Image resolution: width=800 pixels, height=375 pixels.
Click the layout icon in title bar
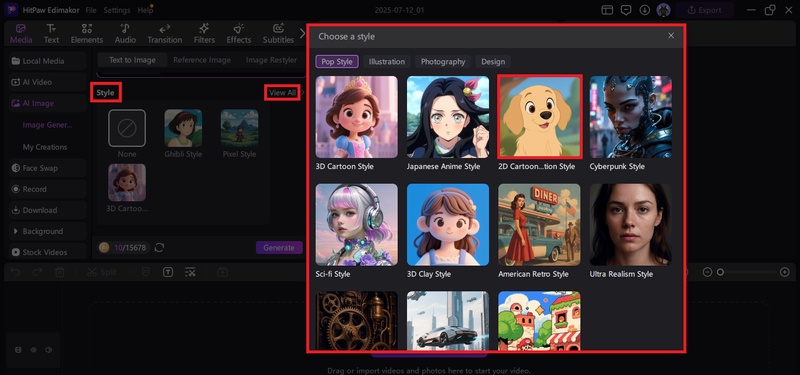tap(607, 10)
